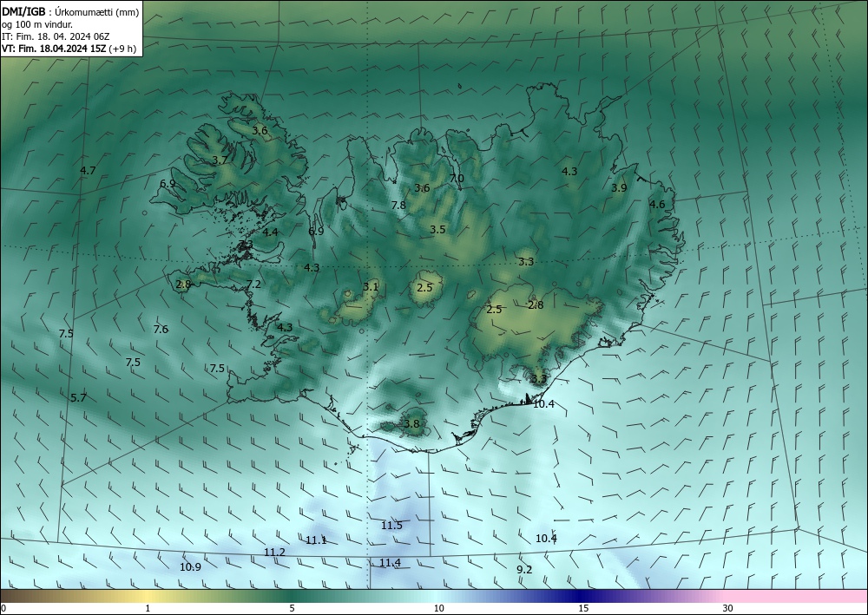Click the 4.6 value on the east coast

pyautogui.click(x=656, y=205)
